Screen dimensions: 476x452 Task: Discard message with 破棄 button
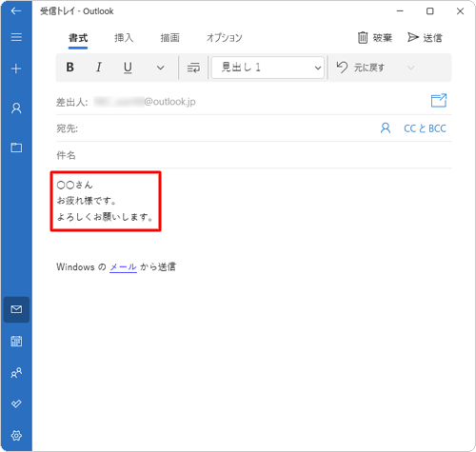tap(375, 38)
